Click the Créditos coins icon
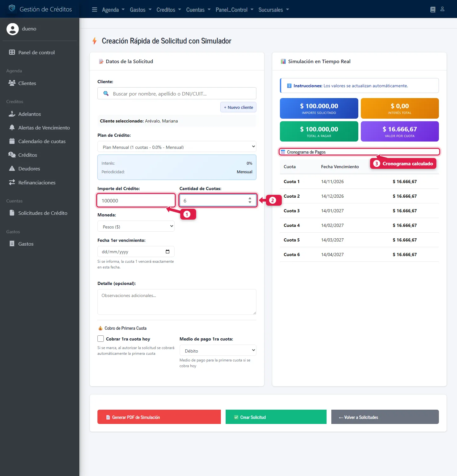 pyautogui.click(x=12, y=155)
